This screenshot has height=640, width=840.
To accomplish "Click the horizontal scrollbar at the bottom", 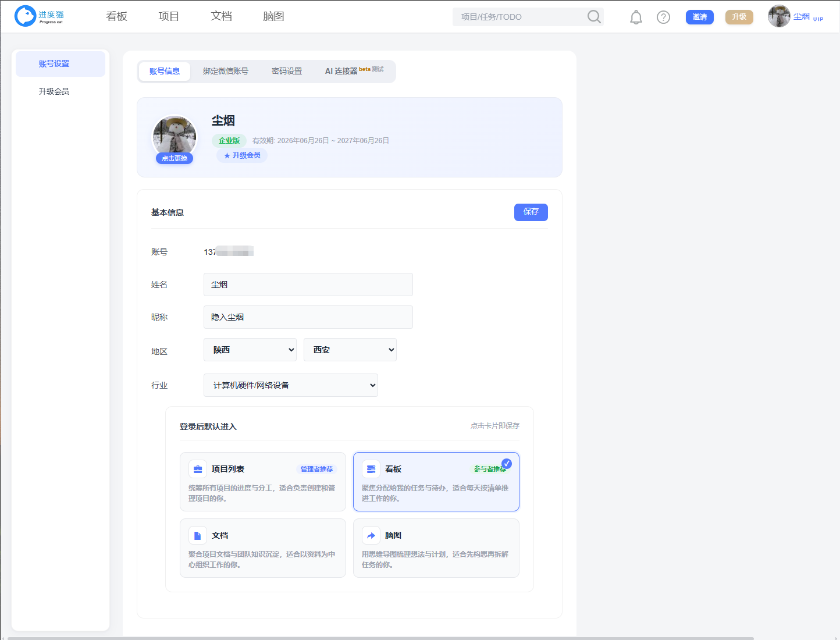I will pos(380,638).
